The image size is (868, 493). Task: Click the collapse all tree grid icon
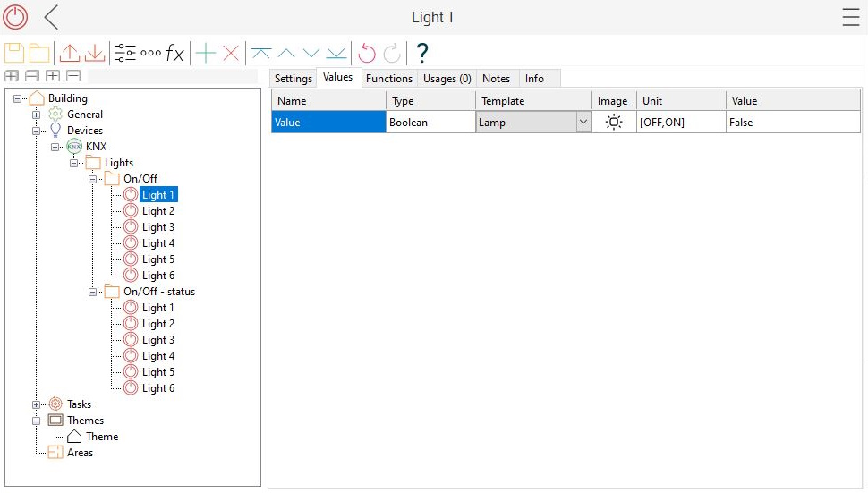tap(32, 76)
